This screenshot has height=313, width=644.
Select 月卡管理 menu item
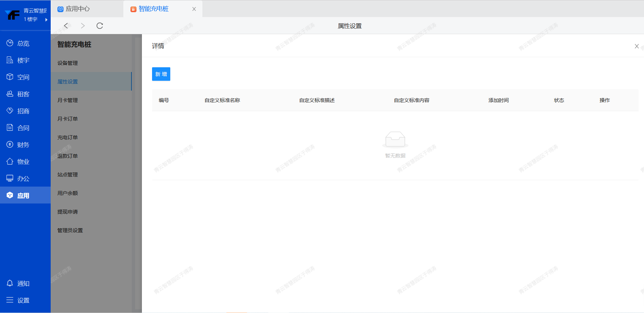click(x=68, y=100)
